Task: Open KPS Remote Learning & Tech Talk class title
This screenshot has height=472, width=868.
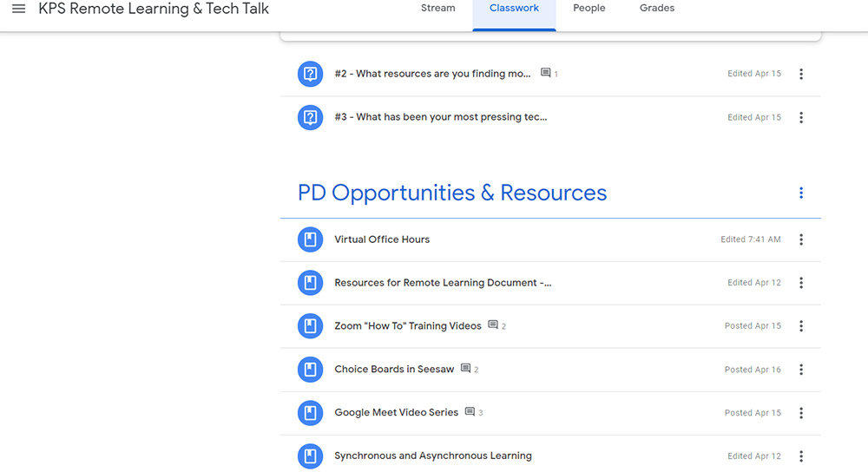Action: click(154, 9)
